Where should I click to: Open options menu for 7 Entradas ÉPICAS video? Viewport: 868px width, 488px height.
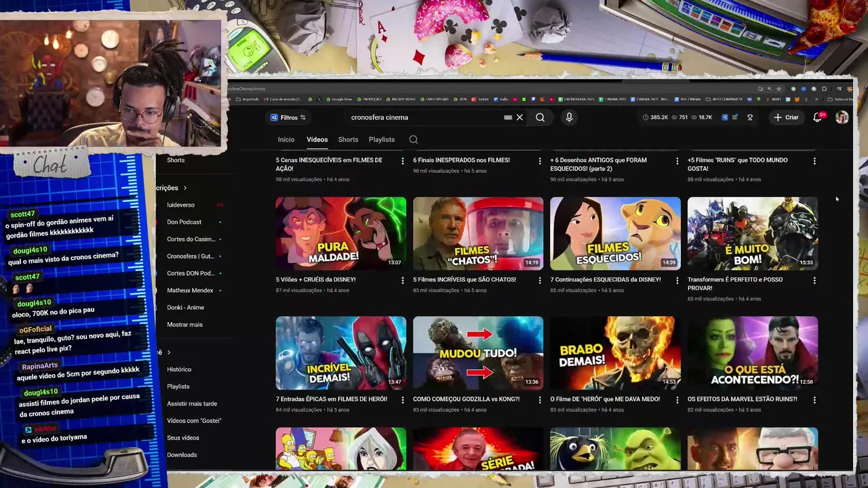coord(403,400)
